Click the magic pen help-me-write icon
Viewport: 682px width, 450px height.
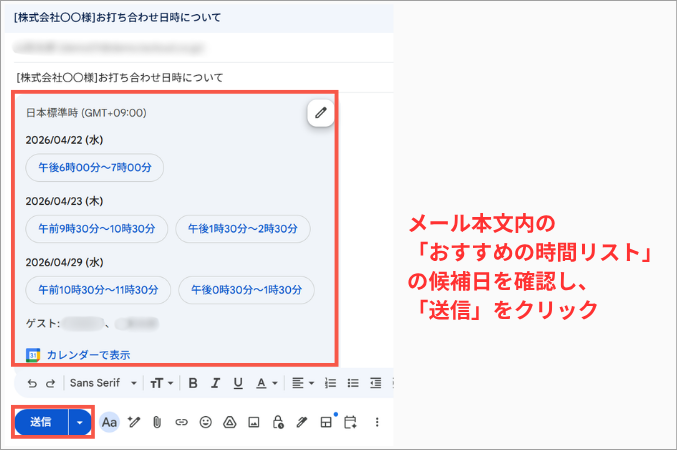tap(134, 422)
